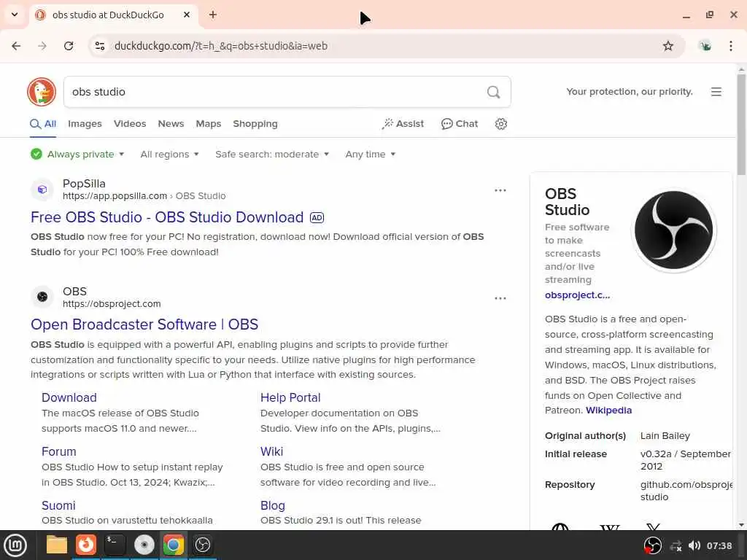Open the browser extension icon

point(705,46)
